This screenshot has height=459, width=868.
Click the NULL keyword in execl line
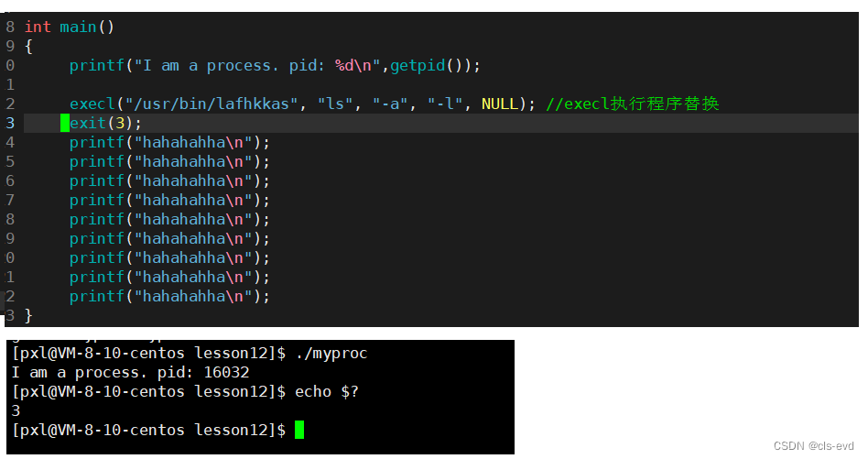pyautogui.click(x=500, y=104)
